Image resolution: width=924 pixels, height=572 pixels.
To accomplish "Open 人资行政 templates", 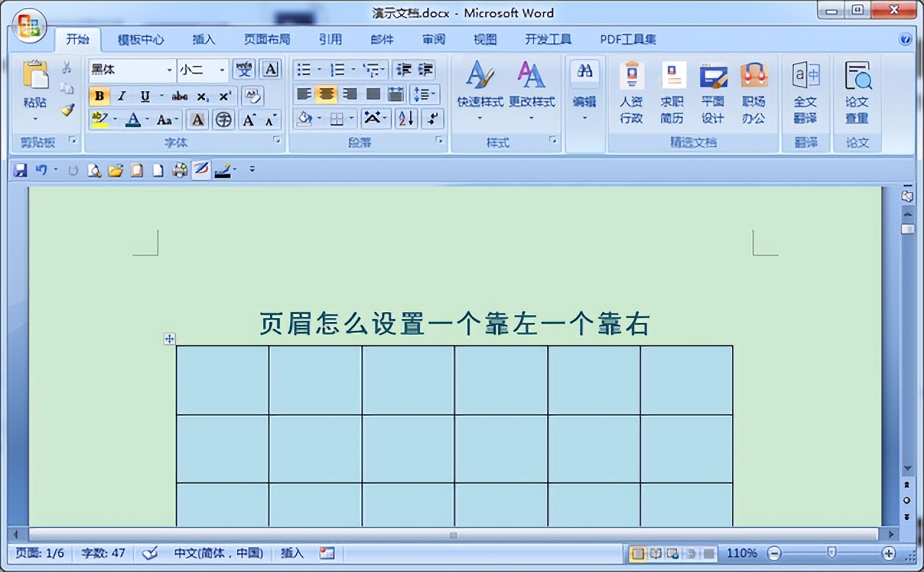I will (631, 93).
